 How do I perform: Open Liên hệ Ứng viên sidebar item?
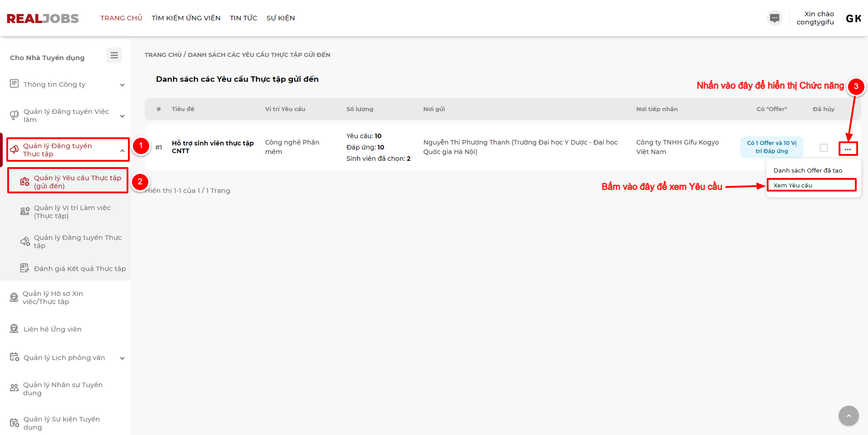tap(52, 329)
